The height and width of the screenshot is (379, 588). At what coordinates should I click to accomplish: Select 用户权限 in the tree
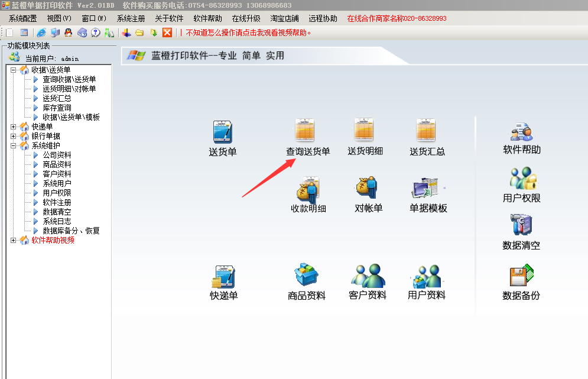(x=57, y=193)
